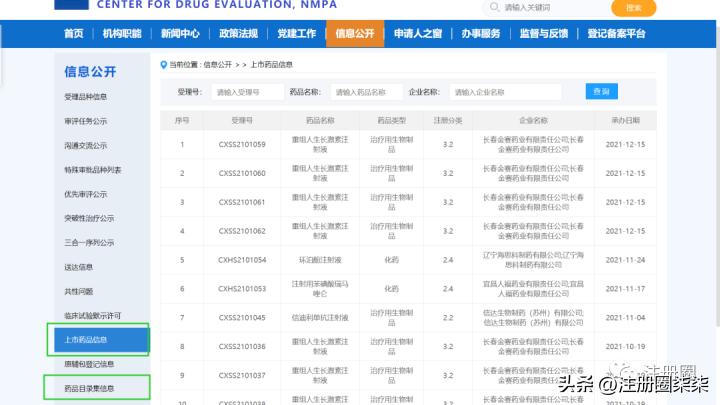Click acceptance number CXHS2101054
Image resolution: width=720 pixels, height=405 pixels.
click(x=242, y=260)
